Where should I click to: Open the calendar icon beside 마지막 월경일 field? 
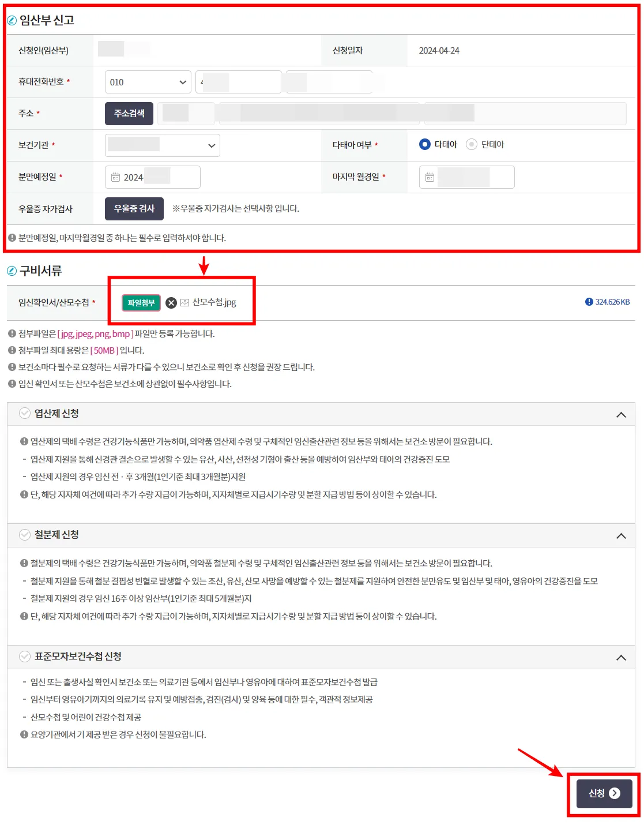[x=430, y=177]
